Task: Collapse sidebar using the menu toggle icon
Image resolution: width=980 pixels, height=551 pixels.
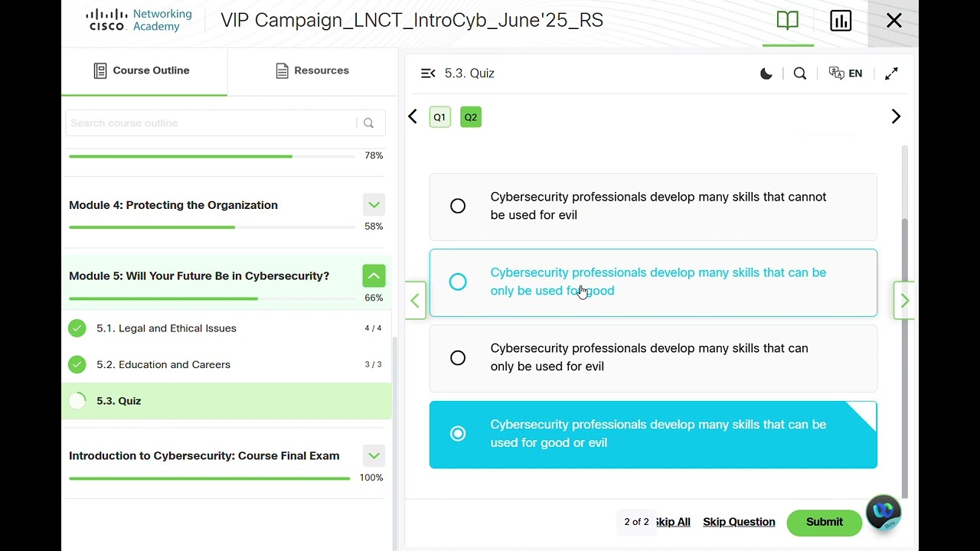Action: pyautogui.click(x=428, y=73)
